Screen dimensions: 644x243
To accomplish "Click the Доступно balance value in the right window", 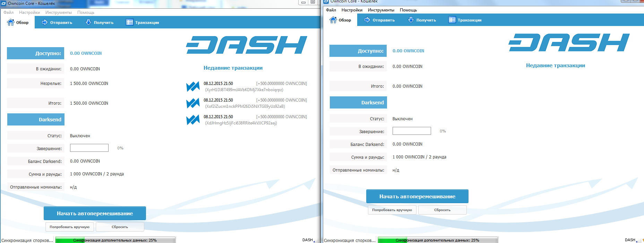I will point(408,51).
